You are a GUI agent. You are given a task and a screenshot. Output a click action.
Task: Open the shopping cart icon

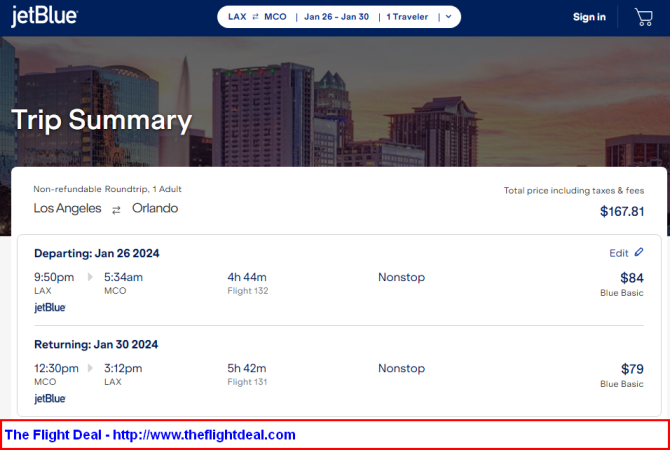click(644, 17)
